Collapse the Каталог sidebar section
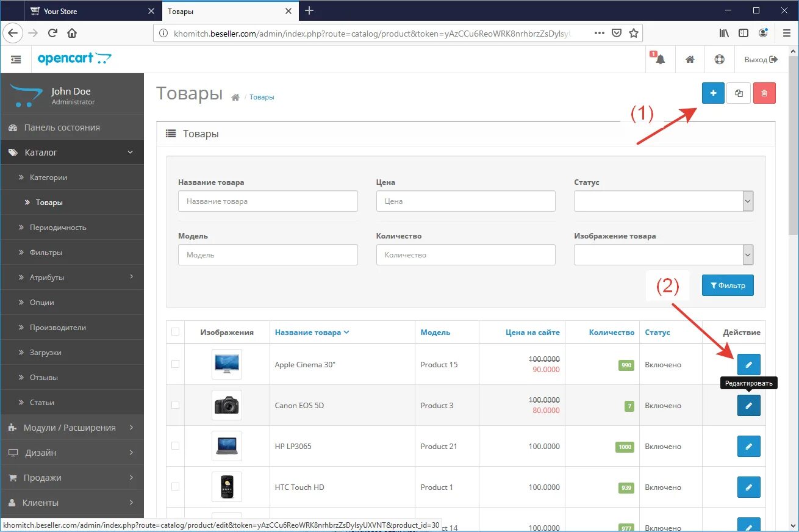Image resolution: width=799 pixels, height=532 pixels. click(72, 152)
